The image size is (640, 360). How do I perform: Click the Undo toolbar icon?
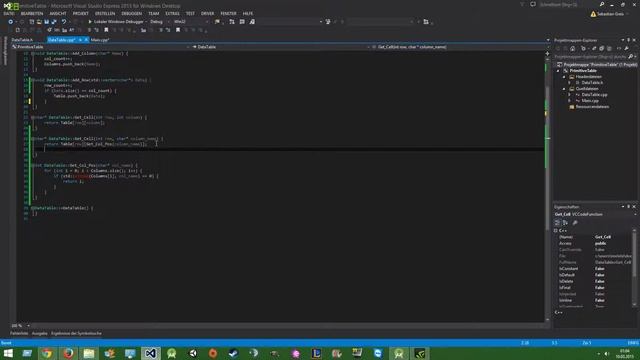tap(64, 22)
